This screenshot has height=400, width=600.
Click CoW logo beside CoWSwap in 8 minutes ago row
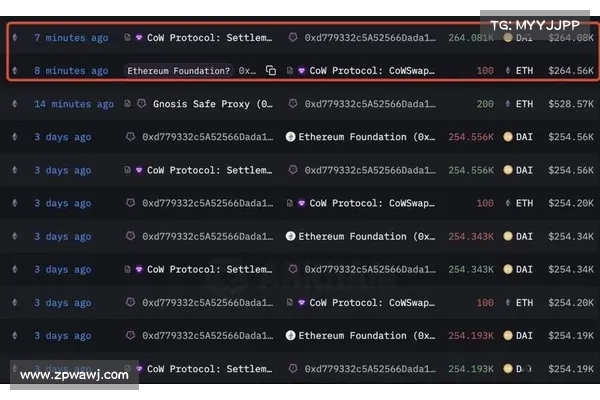pos(302,70)
